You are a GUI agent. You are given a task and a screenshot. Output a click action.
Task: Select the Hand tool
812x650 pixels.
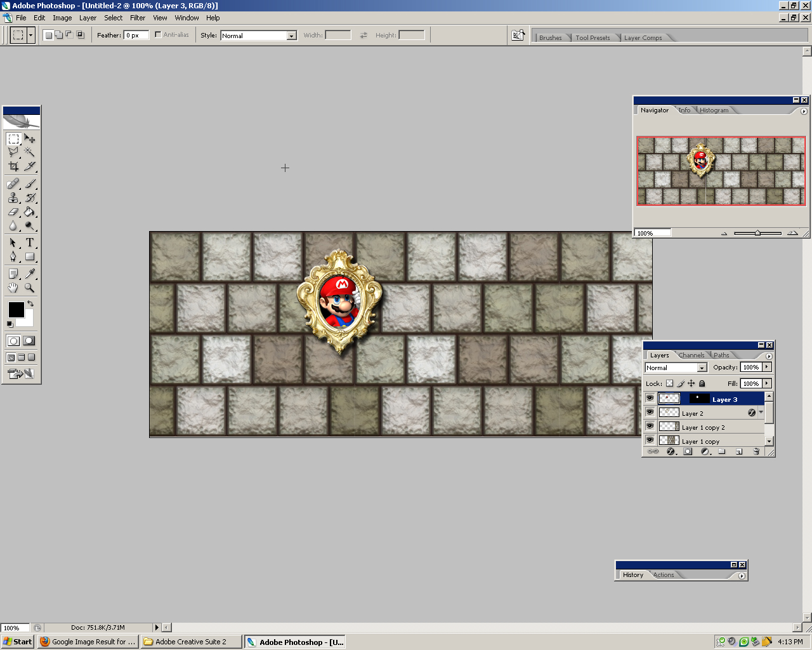click(13, 288)
